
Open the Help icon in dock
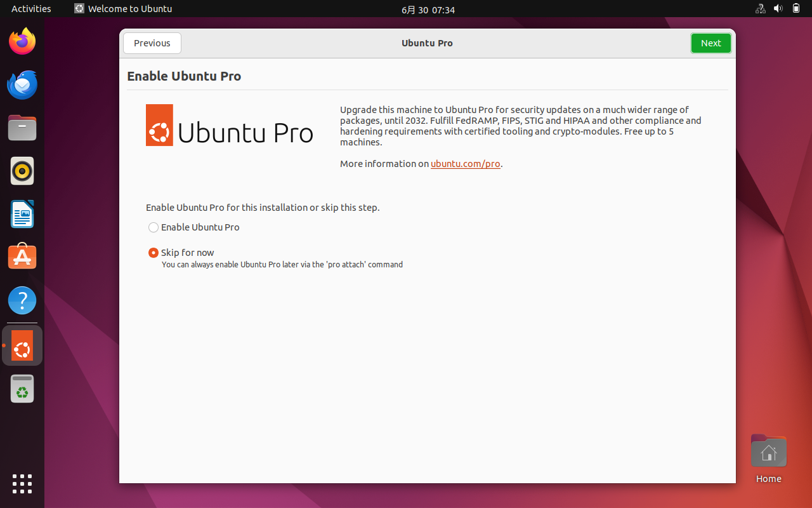coord(22,300)
